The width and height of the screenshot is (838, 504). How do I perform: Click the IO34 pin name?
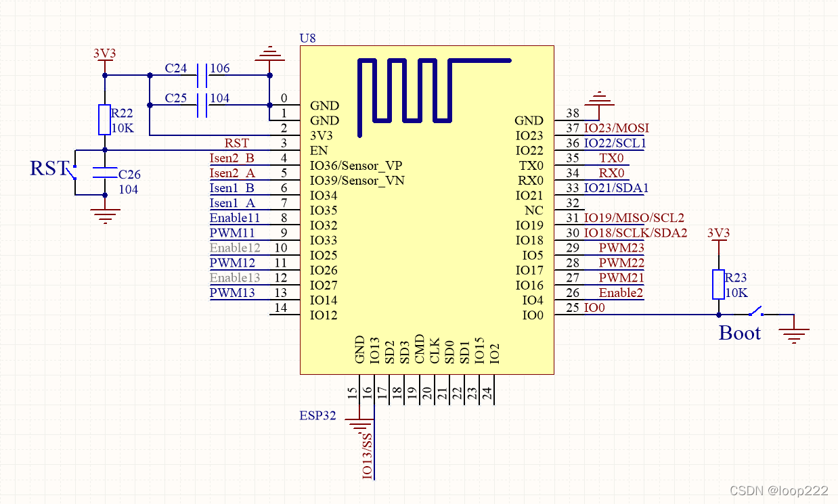click(324, 196)
